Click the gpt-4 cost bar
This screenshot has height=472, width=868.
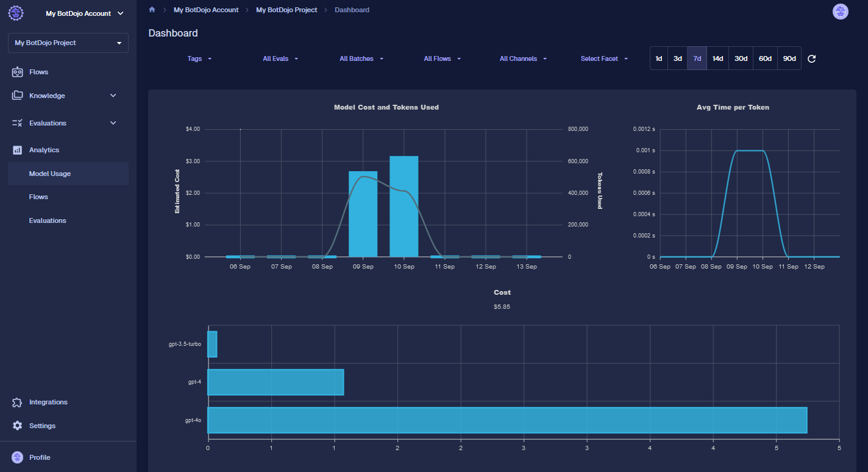pyautogui.click(x=276, y=382)
